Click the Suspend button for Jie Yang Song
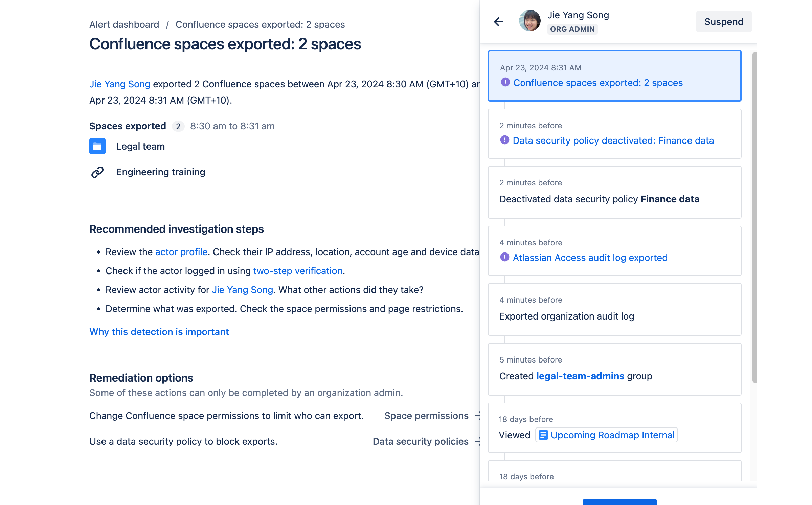 pyautogui.click(x=724, y=22)
